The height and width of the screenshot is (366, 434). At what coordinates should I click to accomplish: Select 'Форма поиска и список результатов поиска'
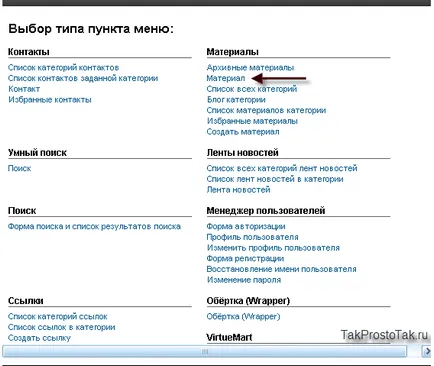pyautogui.click(x=94, y=226)
